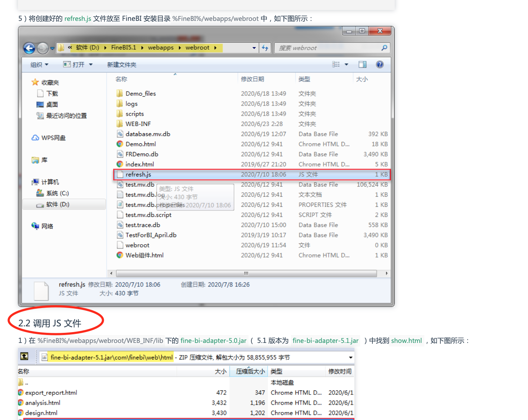
Task: Click webroot breadcrumb in address bar
Action: [197, 48]
